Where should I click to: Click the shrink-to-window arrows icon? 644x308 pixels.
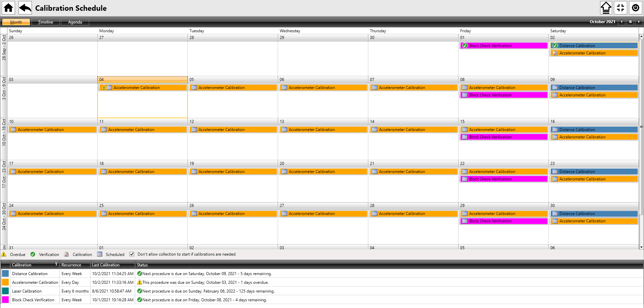[621, 8]
